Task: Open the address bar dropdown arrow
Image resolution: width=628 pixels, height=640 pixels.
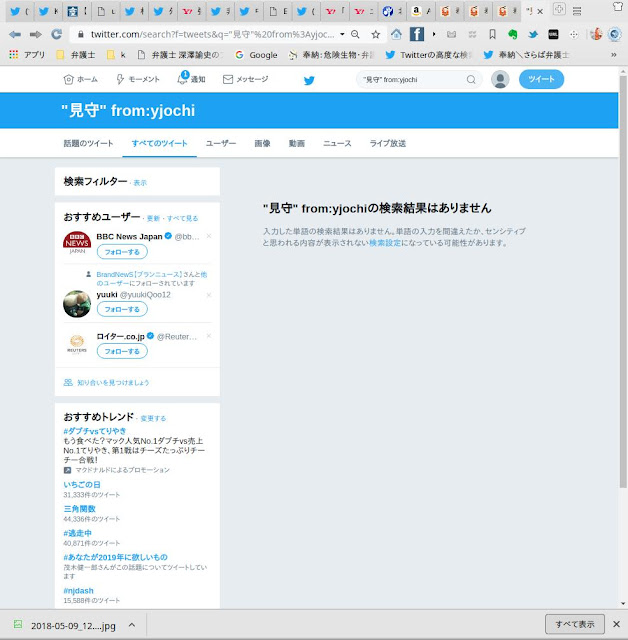Action: pos(342,34)
